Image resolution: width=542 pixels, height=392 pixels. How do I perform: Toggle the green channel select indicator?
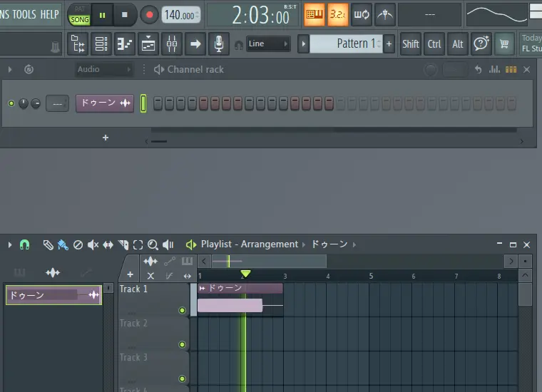pos(143,103)
